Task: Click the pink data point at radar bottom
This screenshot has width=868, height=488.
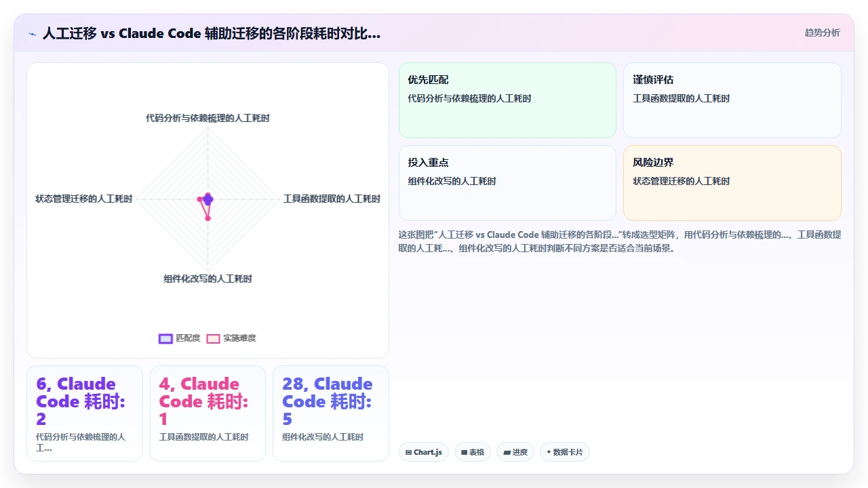Action: coord(208,218)
